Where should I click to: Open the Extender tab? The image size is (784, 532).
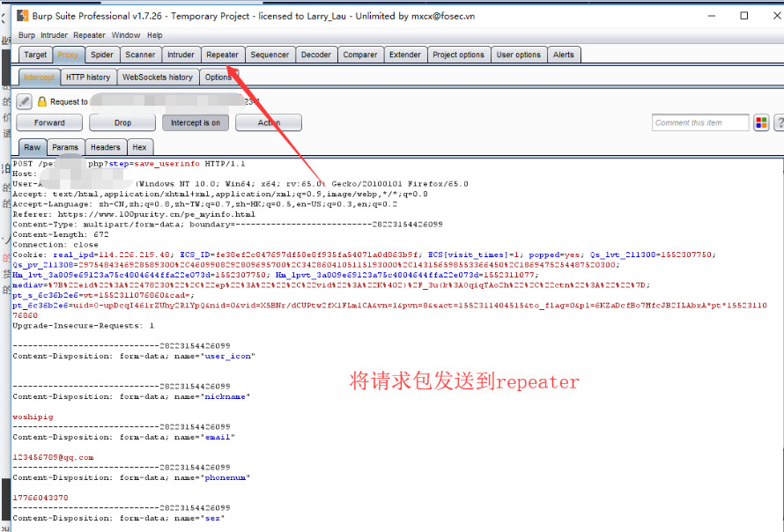pyautogui.click(x=405, y=55)
